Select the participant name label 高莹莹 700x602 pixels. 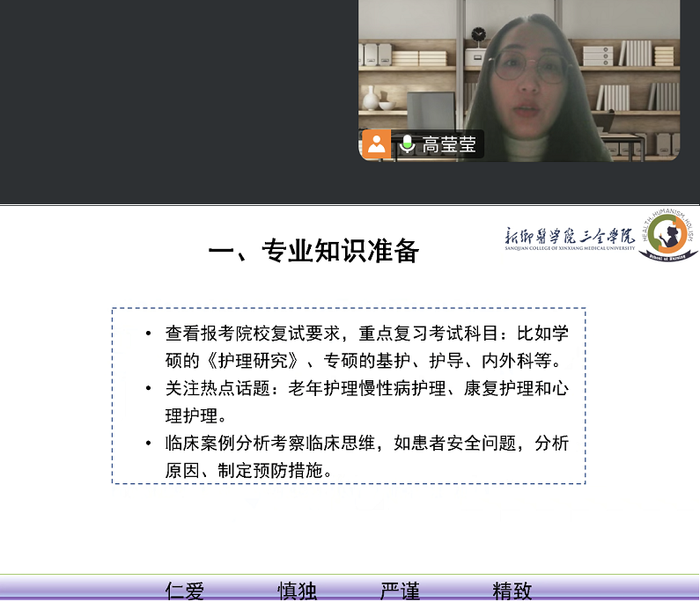449,145
